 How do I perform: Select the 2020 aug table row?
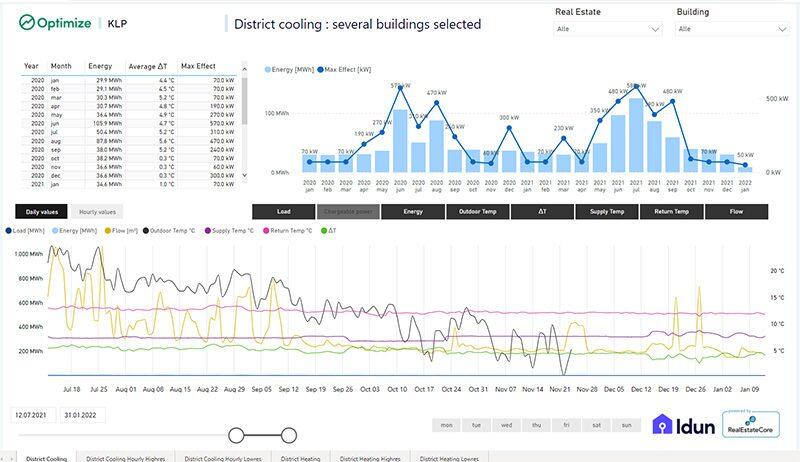(129, 141)
